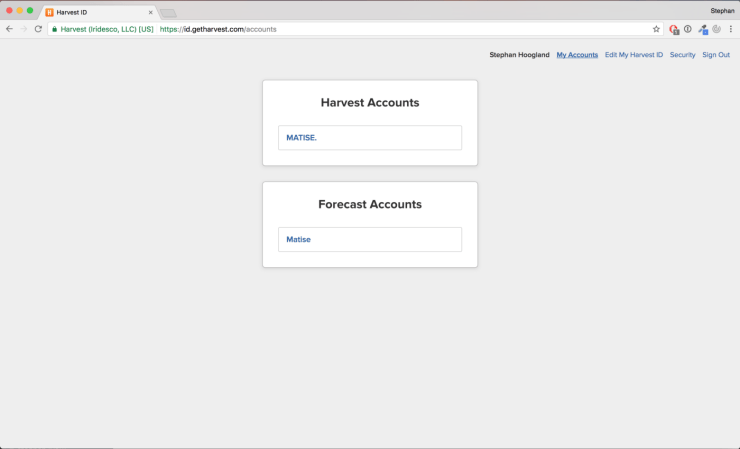The image size is (740, 449).
Task: Click the yellow minimize window button
Action: [x=19, y=10]
